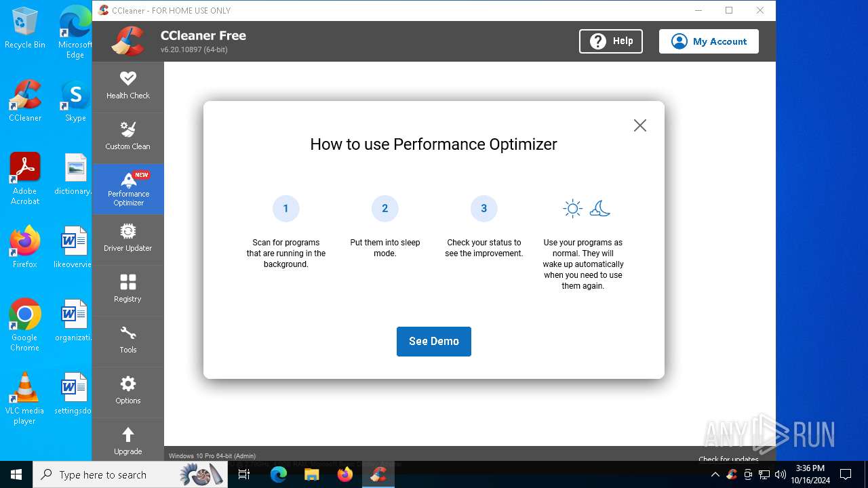
Task: Click the CCleaner logo in header
Action: coord(128,41)
